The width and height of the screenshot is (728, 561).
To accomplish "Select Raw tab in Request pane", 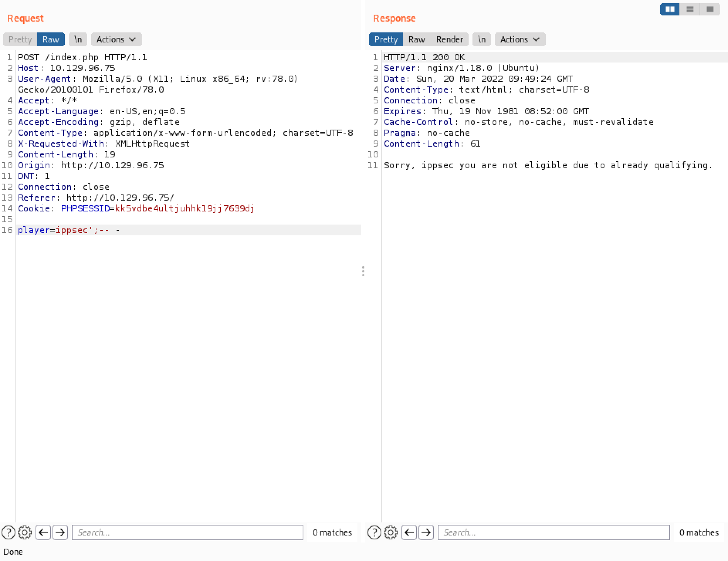I will point(51,39).
